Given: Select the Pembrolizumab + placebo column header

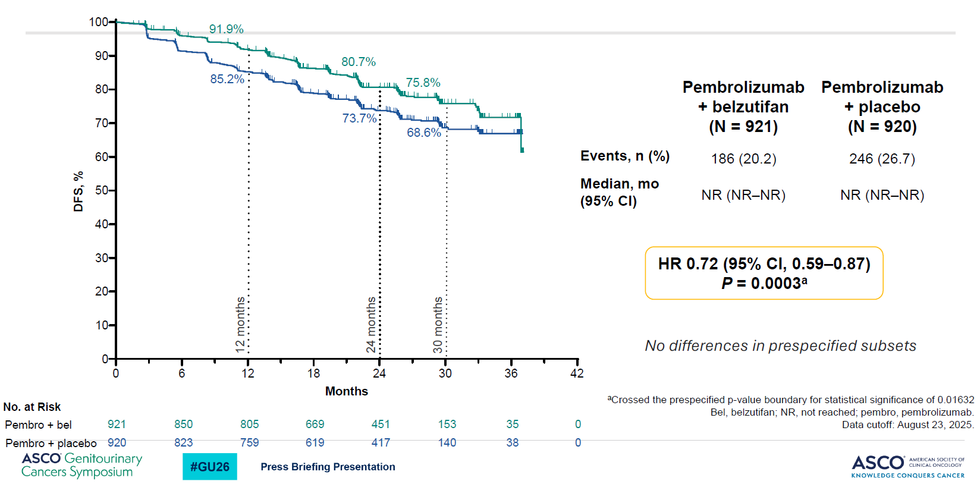Looking at the screenshot, I should (882, 107).
